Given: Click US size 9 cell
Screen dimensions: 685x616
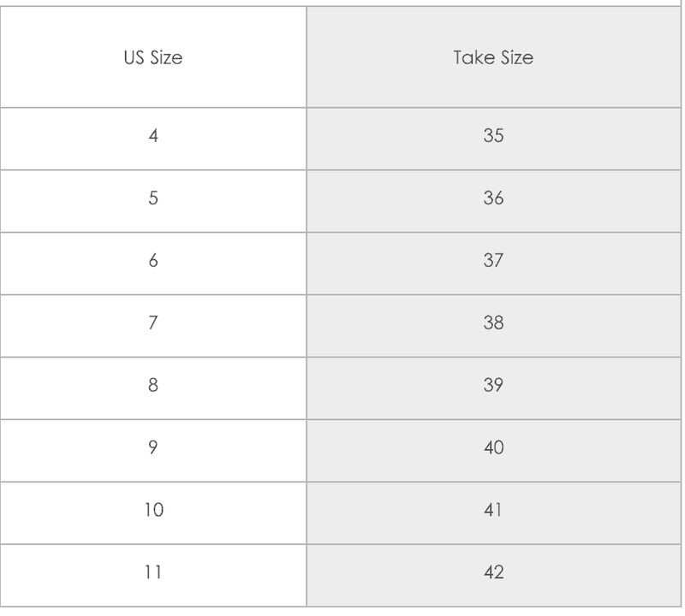Looking at the screenshot, I should tap(153, 451).
